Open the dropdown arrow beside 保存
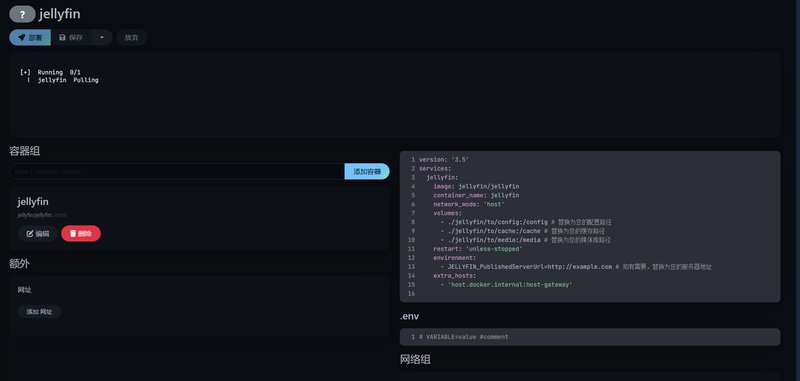 [x=102, y=37]
